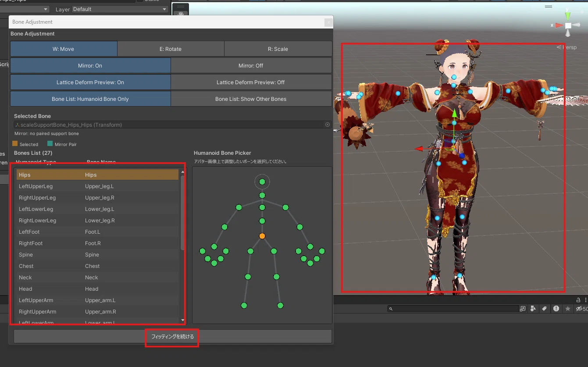588x367 pixels.
Task: Open object picker for Selected Bone field
Action: [328, 125]
